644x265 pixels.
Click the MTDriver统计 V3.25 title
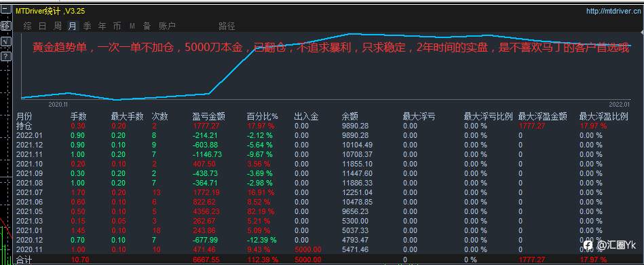pos(50,11)
